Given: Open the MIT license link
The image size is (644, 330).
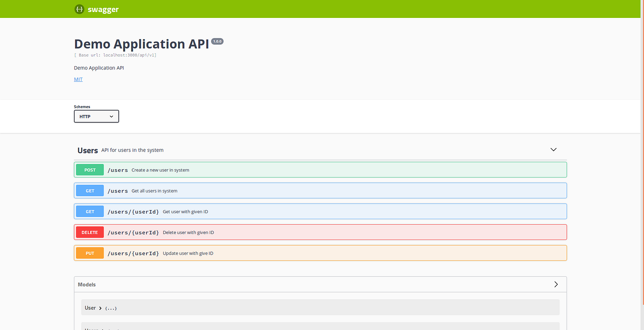Looking at the screenshot, I should [78, 79].
